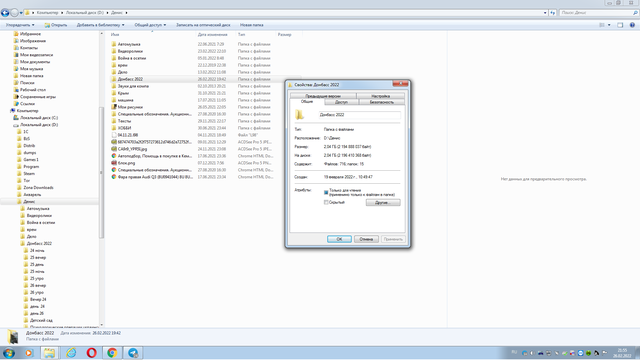Image resolution: width=640 pixels, height=360 pixels.
Task: Click the Сохраненные игры folder icon in tree
Action: click(16, 97)
